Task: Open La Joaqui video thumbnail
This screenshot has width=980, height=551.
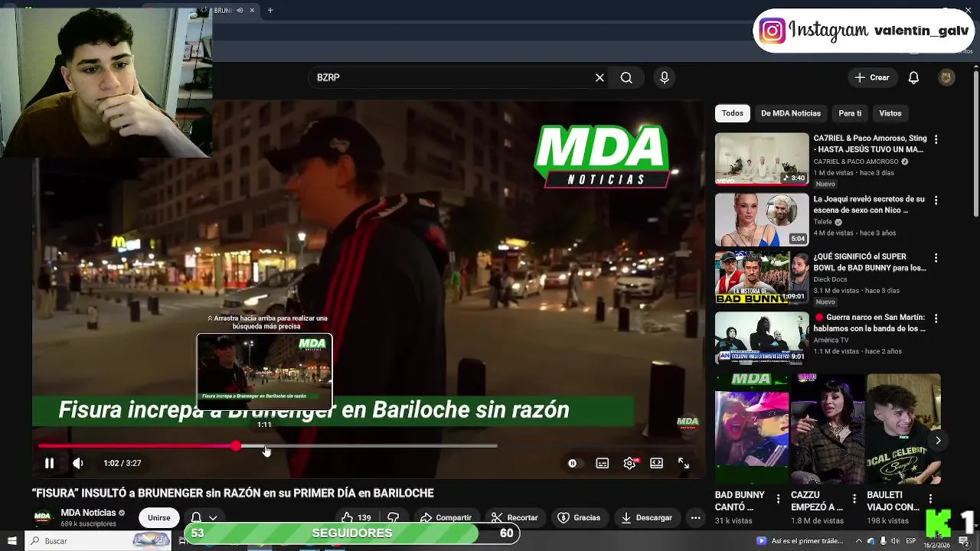Action: (x=762, y=219)
